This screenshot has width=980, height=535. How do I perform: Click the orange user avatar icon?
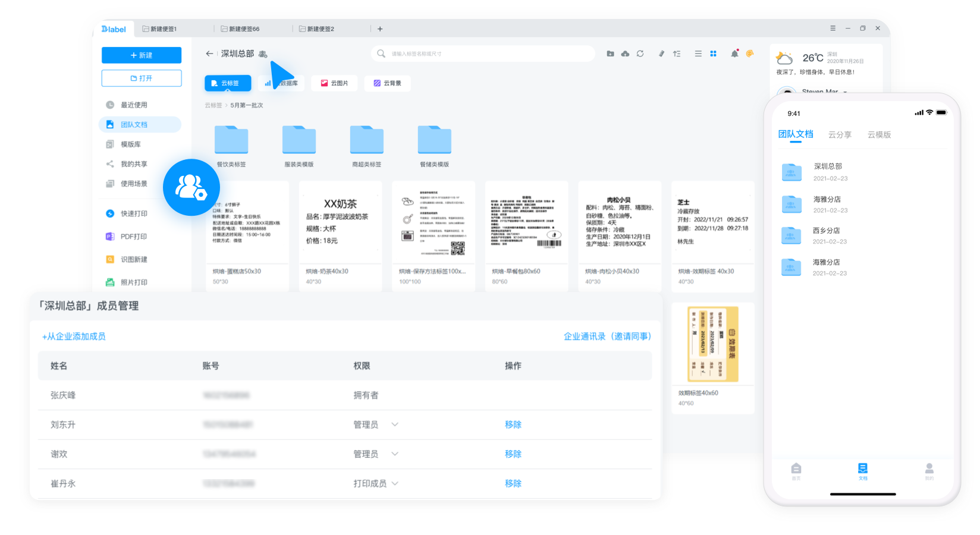tap(750, 53)
